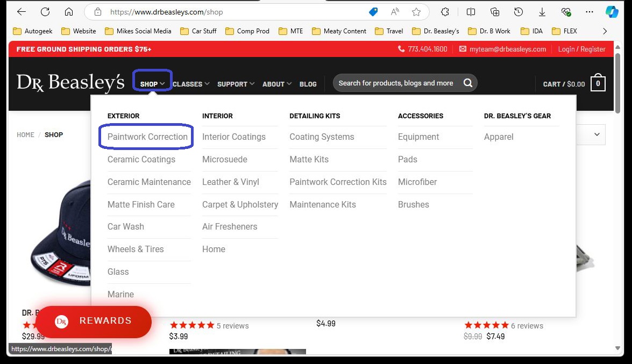The width and height of the screenshot is (632, 364).
Task: Expand the ABOUT navigation dropdown
Action: 277,84
